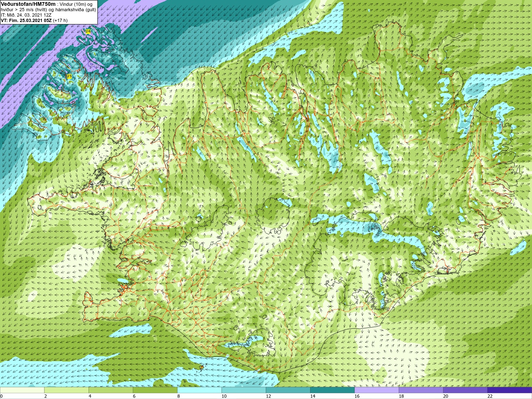Pick the pale yellow 0–2 scale swatch
The width and height of the screenshot is (532, 399).
pos(22,390)
